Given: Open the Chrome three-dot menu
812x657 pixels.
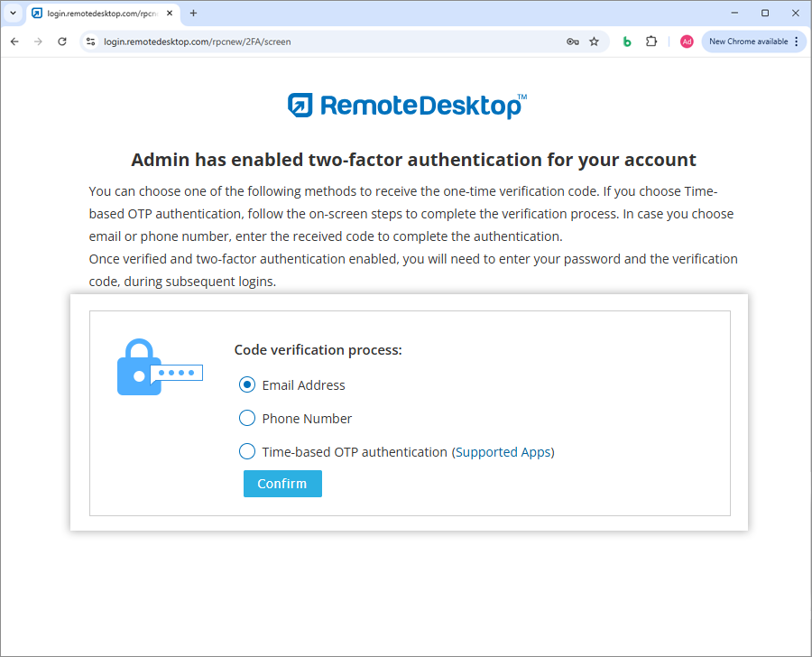Looking at the screenshot, I should (x=796, y=42).
